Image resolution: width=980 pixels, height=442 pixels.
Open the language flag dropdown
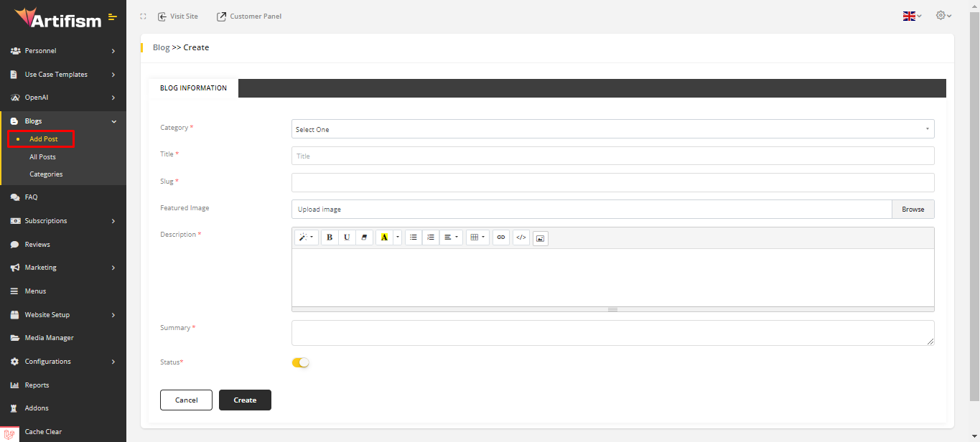[912, 16]
